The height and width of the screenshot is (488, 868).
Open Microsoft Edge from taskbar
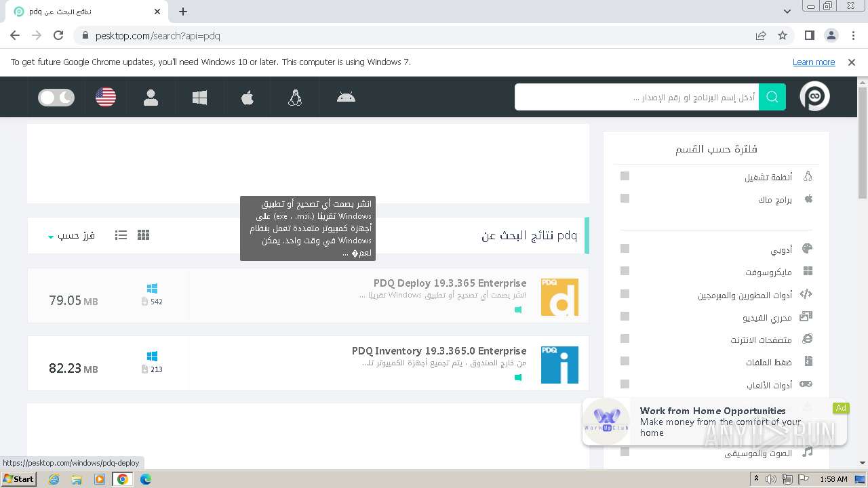145,479
